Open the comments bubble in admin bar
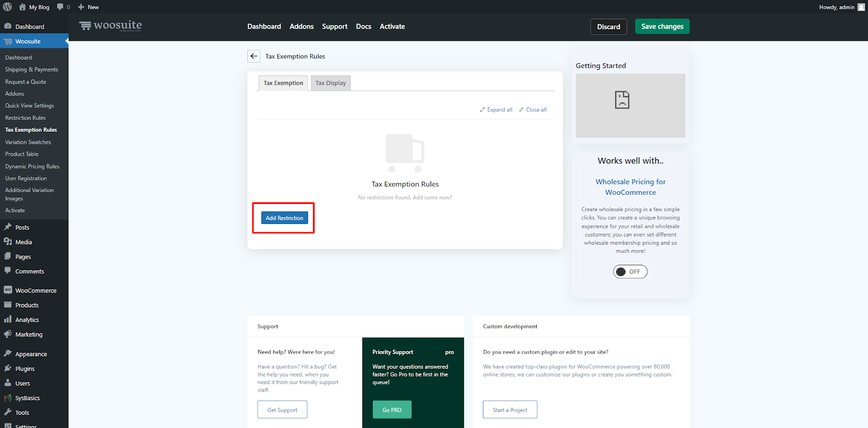Viewport: 868px width, 428px height. 60,7
